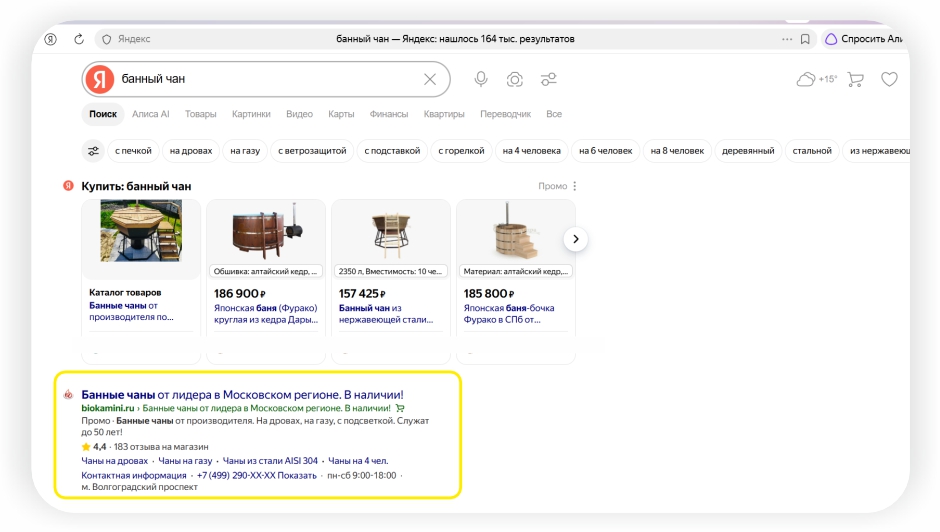The image size is (940, 532).
Task: Apply the 'из нержавеющ…' filter chip
Action: coord(876,151)
